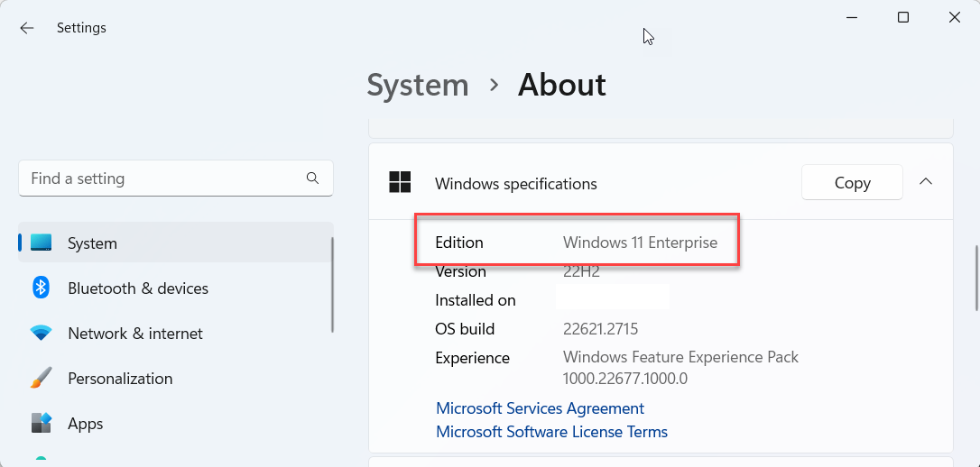Screen dimensions: 980x467
Task: Select the 22H2 version value
Action: (x=581, y=271)
